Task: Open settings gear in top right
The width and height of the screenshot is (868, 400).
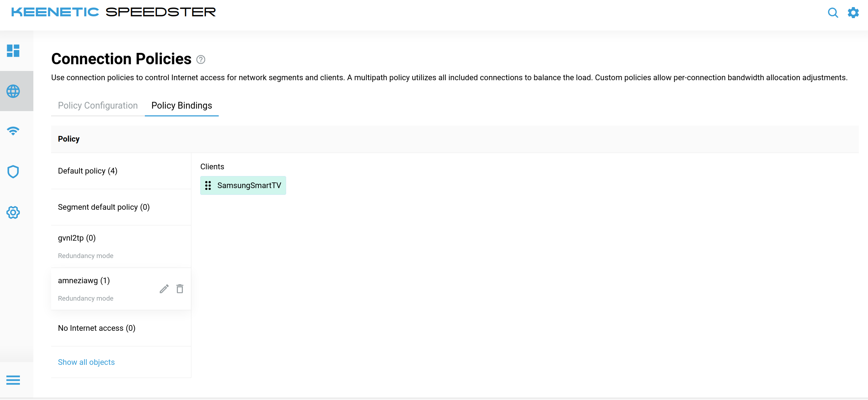Action: tap(853, 13)
